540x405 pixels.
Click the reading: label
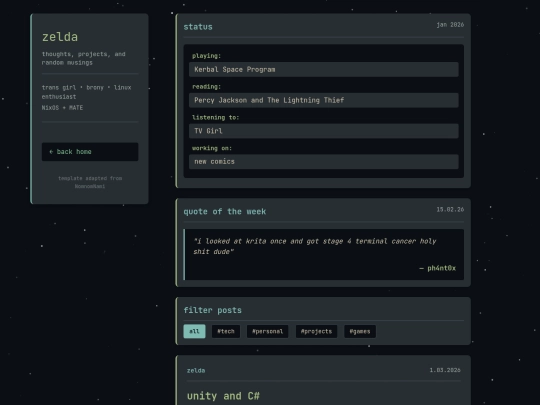click(207, 87)
